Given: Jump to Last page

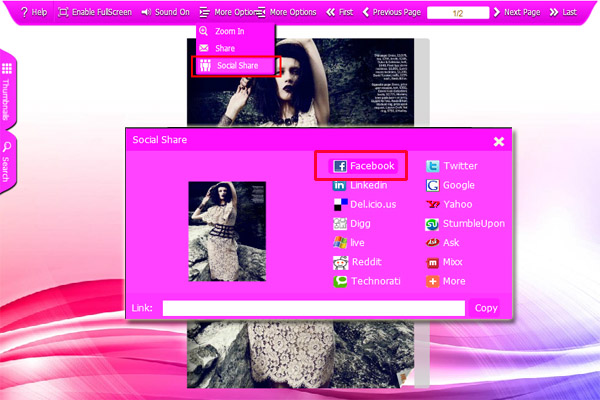Looking at the screenshot, I should click(563, 12).
